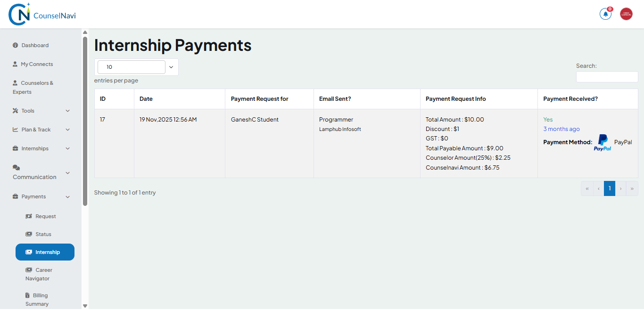Select the My Connects sidebar icon

[16, 64]
